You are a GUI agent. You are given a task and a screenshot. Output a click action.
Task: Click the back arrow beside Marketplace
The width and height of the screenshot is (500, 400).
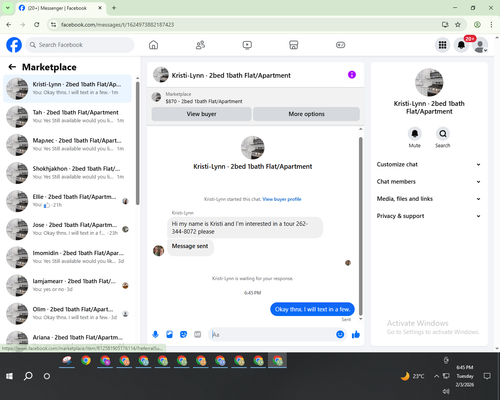pyautogui.click(x=12, y=67)
